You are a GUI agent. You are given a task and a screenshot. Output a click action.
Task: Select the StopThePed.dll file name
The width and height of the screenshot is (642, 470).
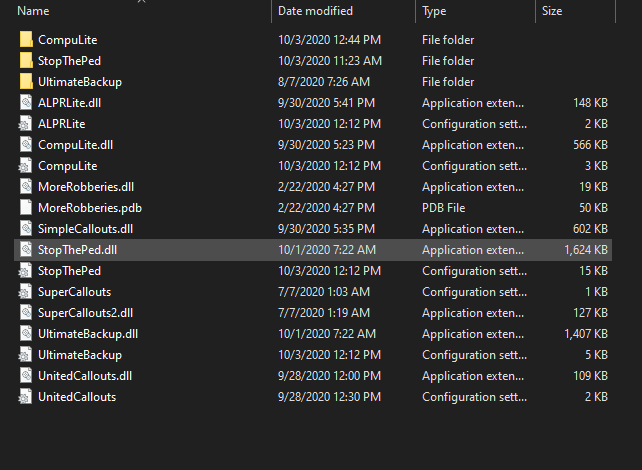77,250
